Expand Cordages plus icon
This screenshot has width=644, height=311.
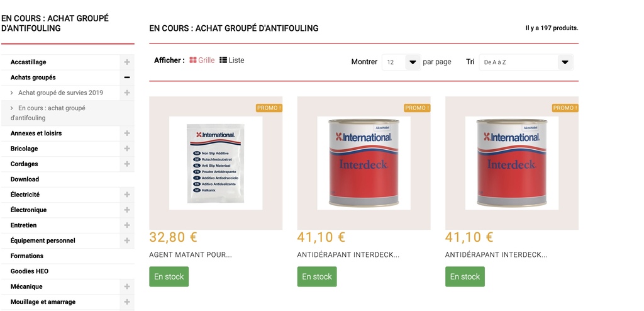[x=127, y=164]
